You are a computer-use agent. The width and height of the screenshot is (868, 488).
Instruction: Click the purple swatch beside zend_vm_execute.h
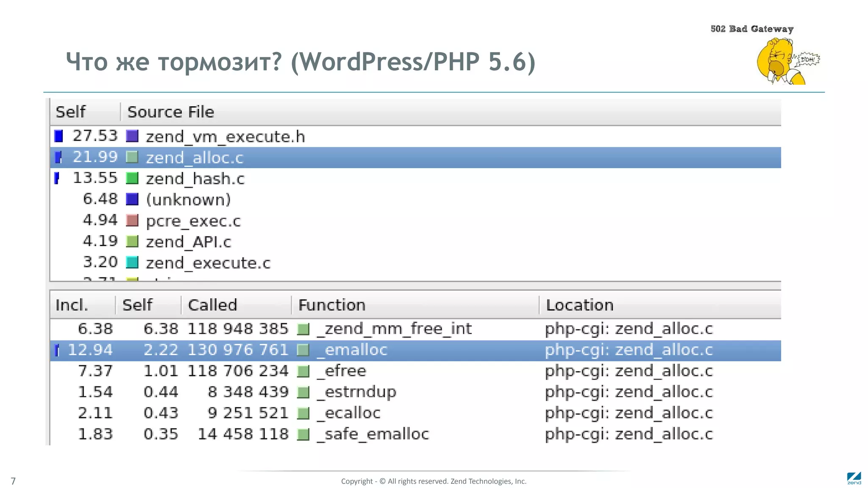pos(132,136)
